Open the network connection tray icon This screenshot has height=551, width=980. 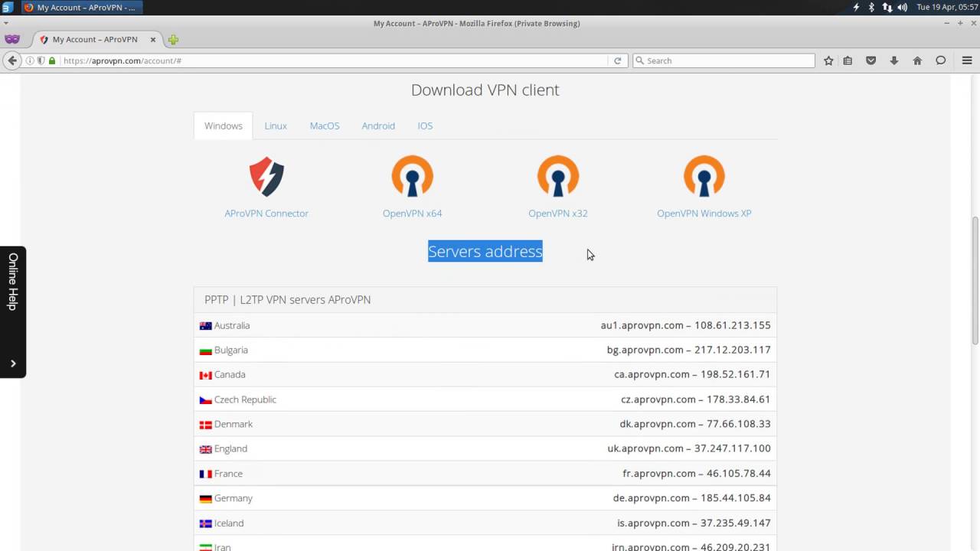click(887, 7)
